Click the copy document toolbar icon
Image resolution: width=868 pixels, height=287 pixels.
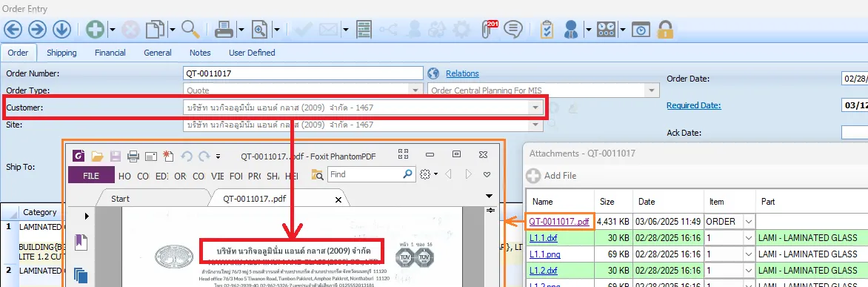click(x=155, y=29)
